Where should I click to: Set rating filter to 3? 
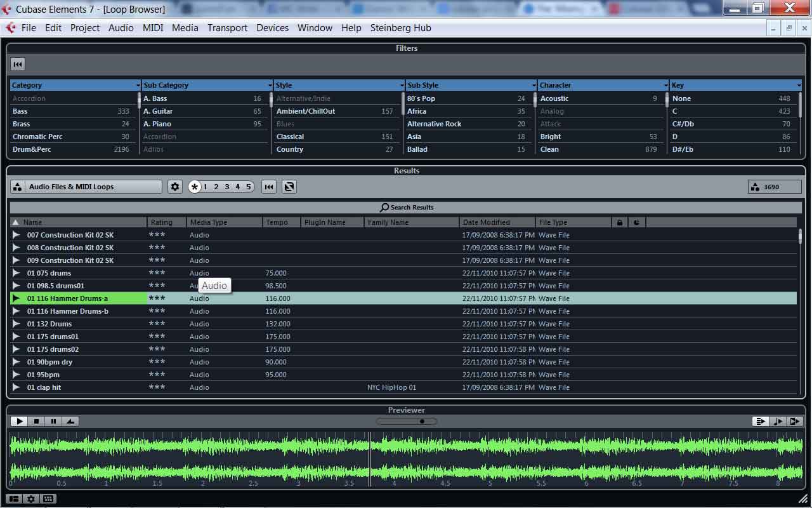click(227, 187)
